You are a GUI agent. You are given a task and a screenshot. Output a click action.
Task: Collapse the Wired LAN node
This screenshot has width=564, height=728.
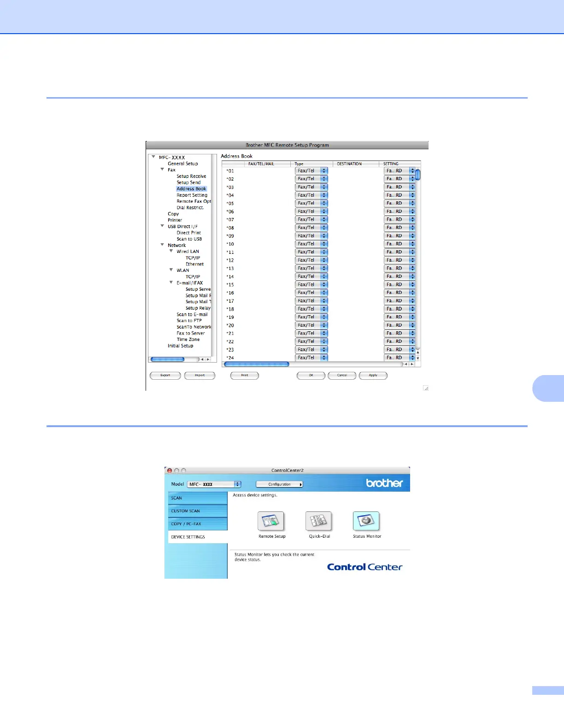tap(171, 251)
